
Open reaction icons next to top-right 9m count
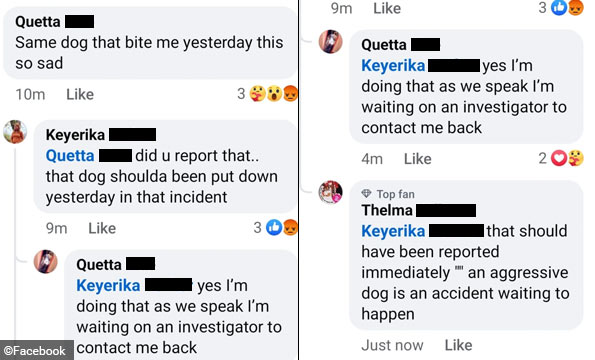pyautogui.click(x=567, y=8)
